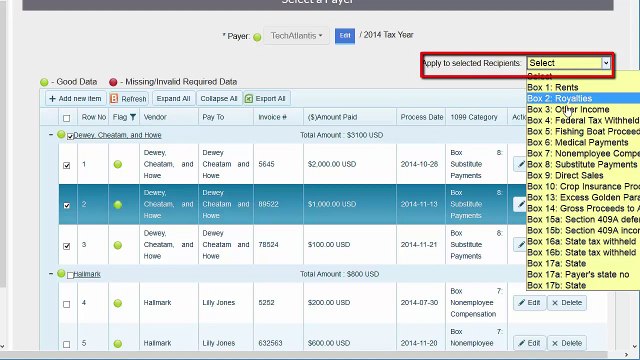
Task: Uncheck row 2 checkbox
Action: (67, 205)
